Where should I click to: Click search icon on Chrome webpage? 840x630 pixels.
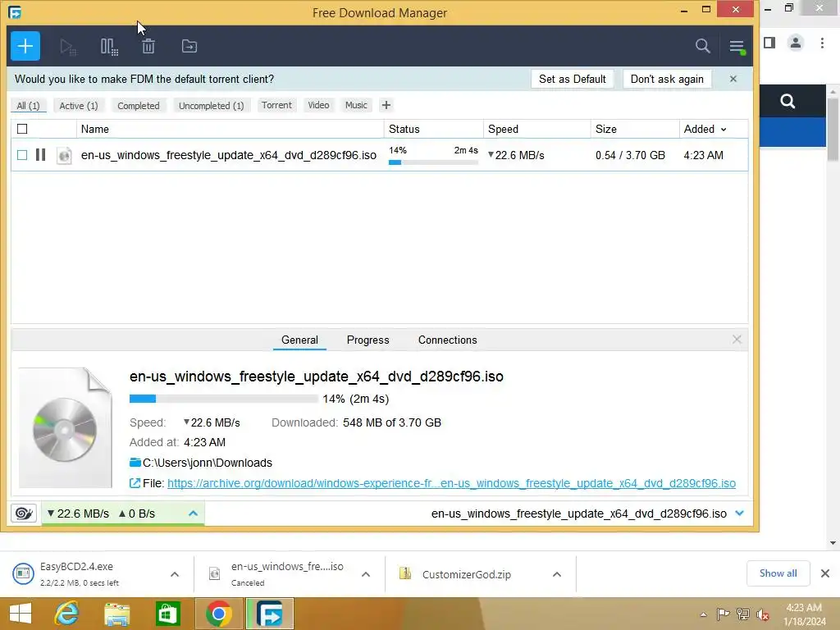coord(787,101)
